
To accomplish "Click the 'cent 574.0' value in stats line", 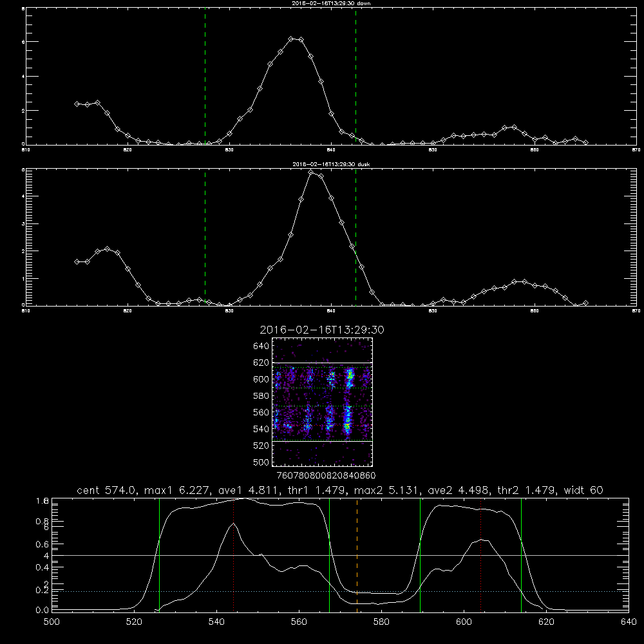I will (108, 490).
